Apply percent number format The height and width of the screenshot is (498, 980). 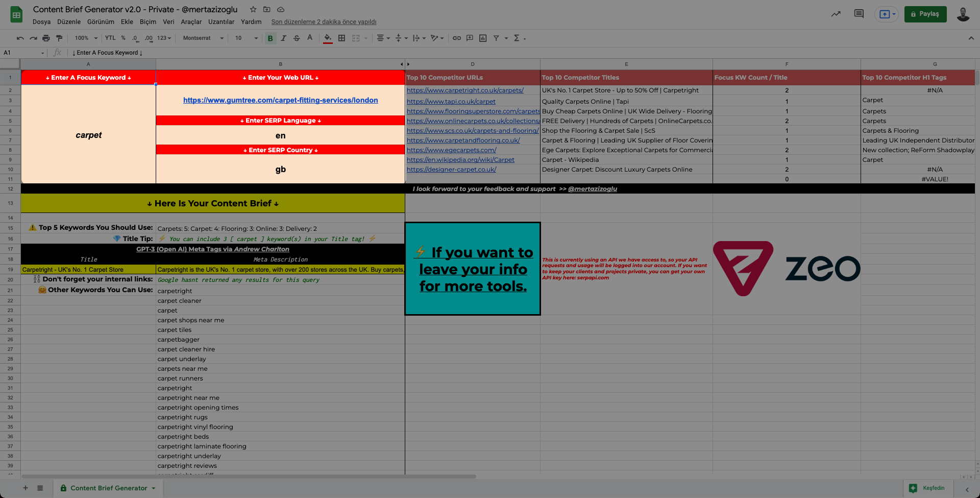tap(124, 38)
